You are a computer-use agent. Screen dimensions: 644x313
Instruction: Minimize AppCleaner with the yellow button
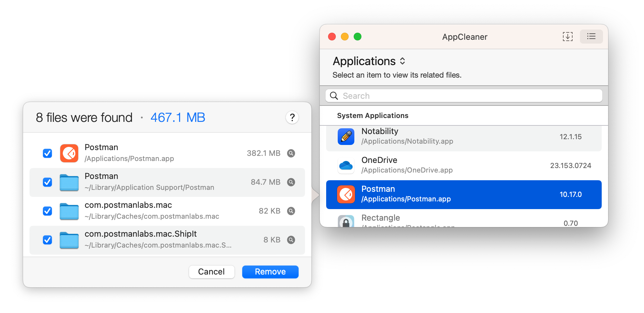tap(345, 37)
